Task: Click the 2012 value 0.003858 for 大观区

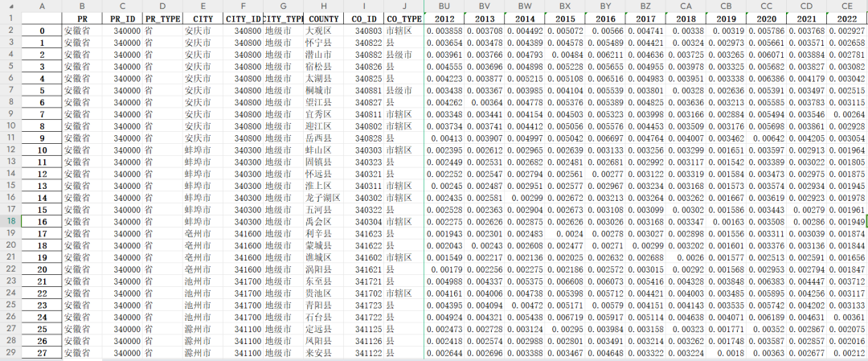Action: (x=444, y=31)
